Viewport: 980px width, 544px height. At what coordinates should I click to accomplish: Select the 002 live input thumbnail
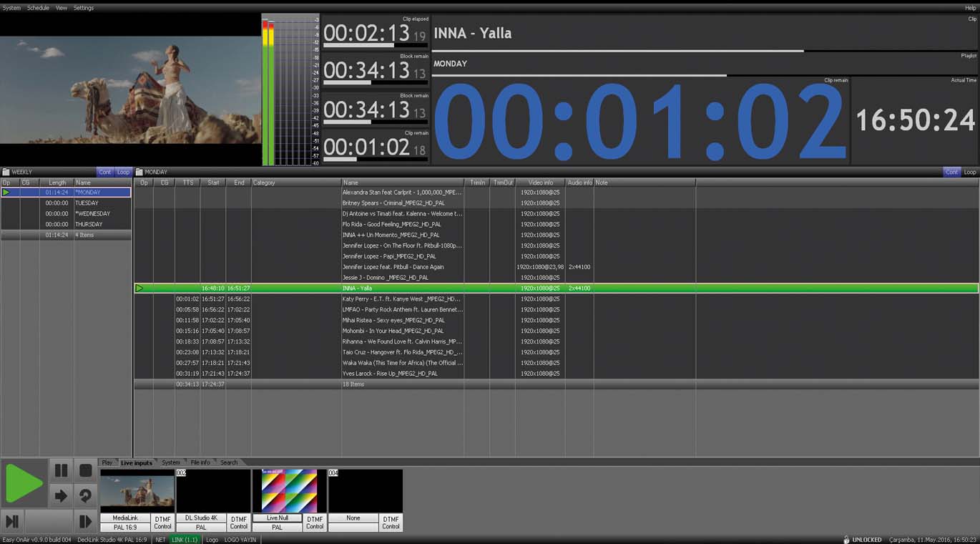coord(213,491)
